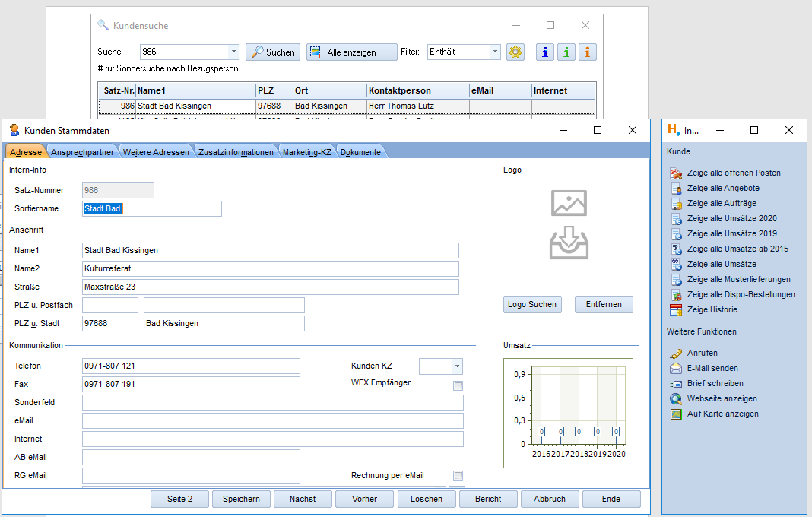Click the Logo Suchen button
The image size is (812, 517).
click(532, 305)
